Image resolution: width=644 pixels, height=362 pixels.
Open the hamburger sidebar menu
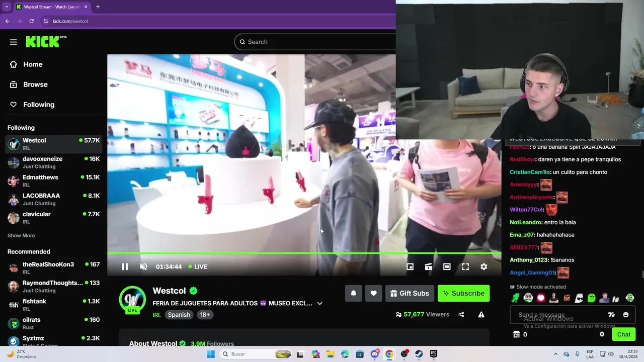(x=14, y=42)
